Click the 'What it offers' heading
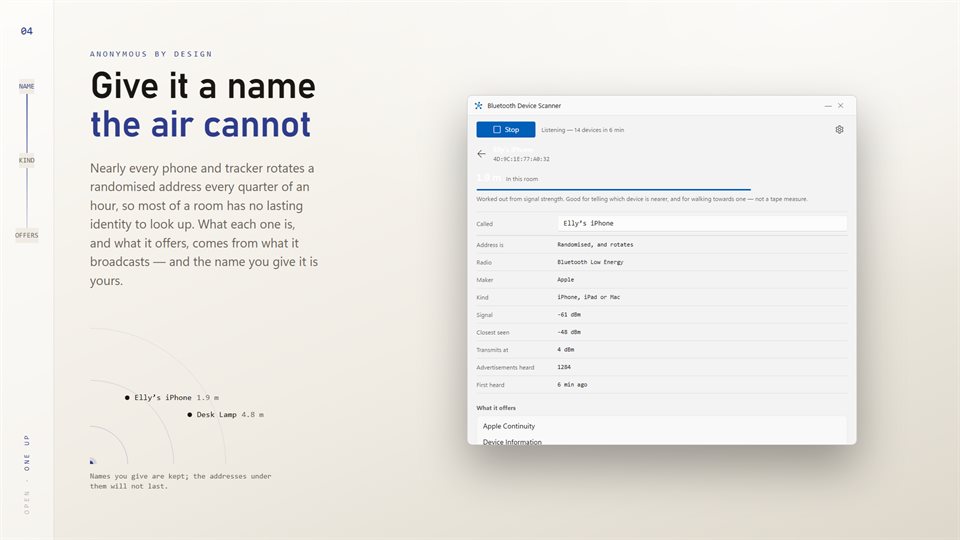Image resolution: width=960 pixels, height=540 pixels. pos(496,408)
